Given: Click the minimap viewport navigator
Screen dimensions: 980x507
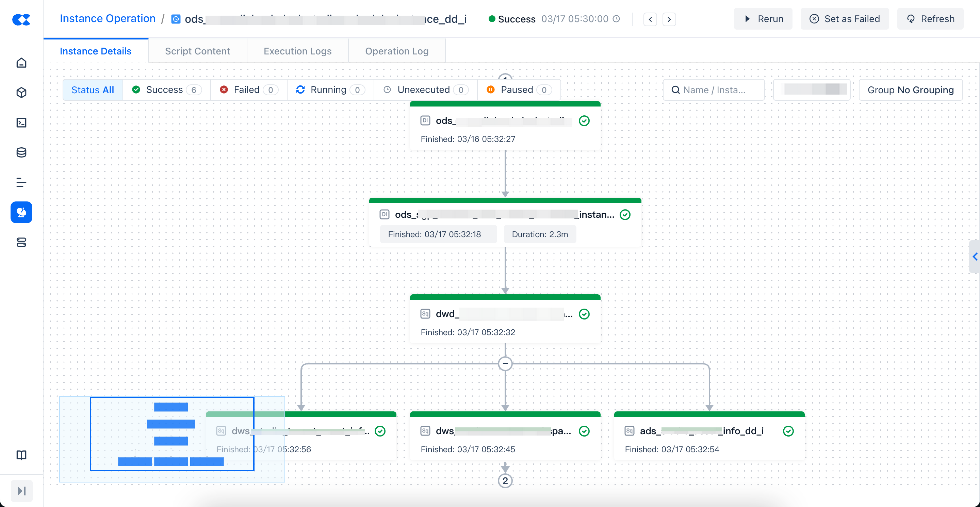Looking at the screenshot, I should tap(171, 434).
